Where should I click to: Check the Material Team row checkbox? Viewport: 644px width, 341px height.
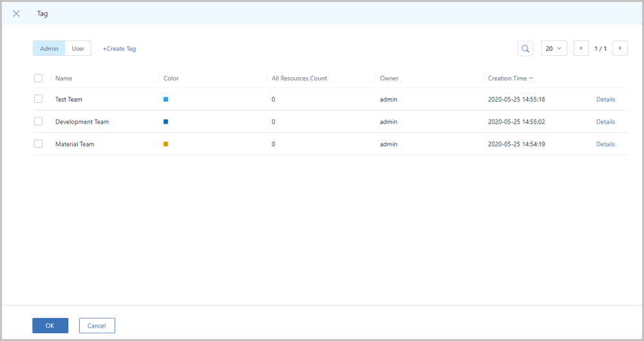[x=38, y=143]
